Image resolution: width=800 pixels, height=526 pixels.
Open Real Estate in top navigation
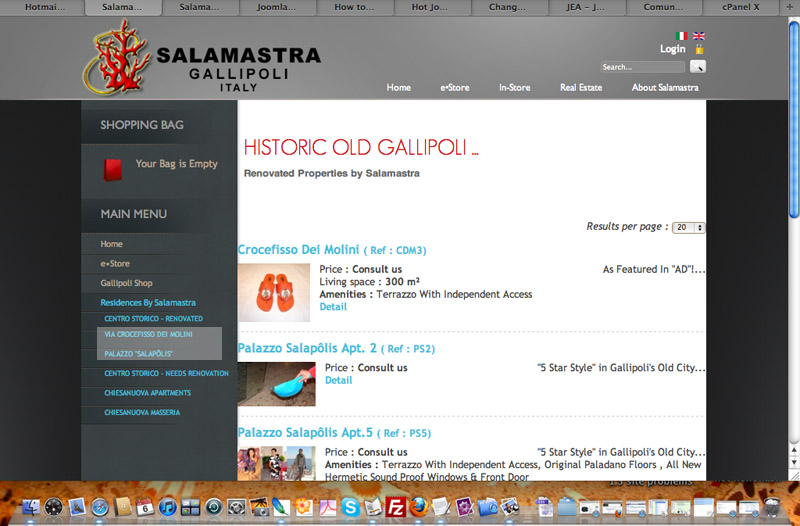[581, 87]
